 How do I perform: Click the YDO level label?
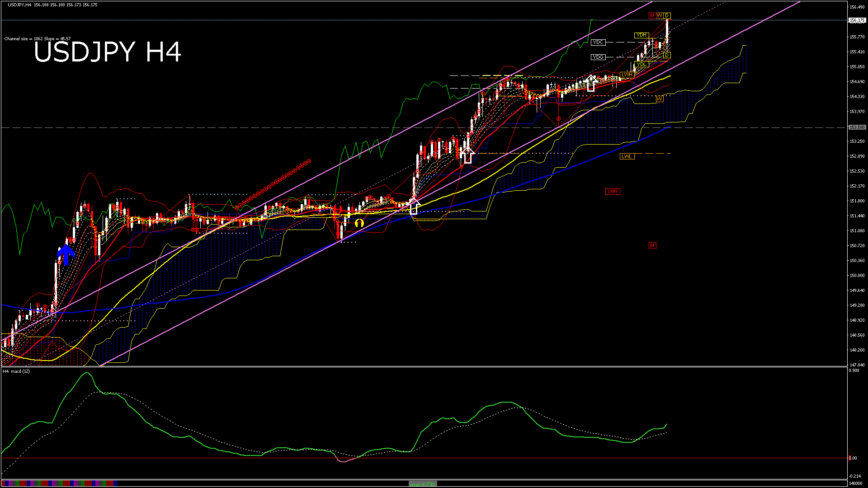click(x=598, y=57)
